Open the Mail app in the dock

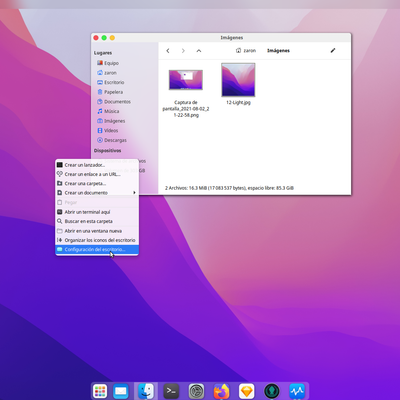[x=121, y=391]
